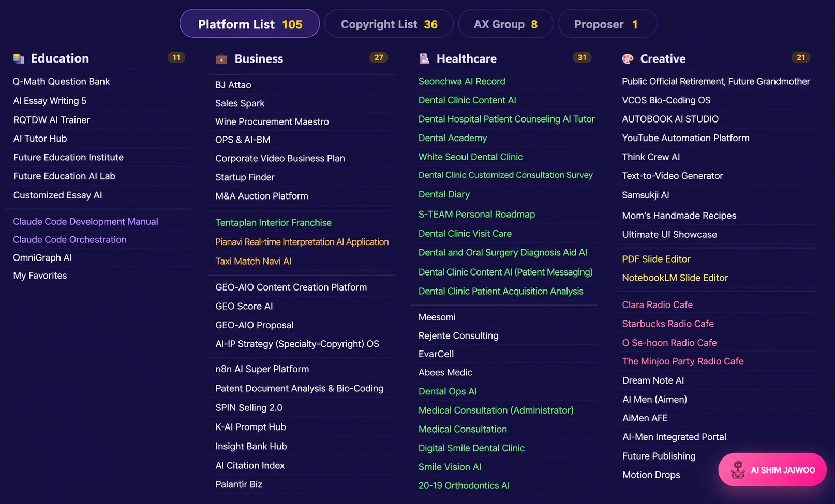Image resolution: width=835 pixels, height=504 pixels.
Task: Select GEO Score AI
Action: [244, 306]
